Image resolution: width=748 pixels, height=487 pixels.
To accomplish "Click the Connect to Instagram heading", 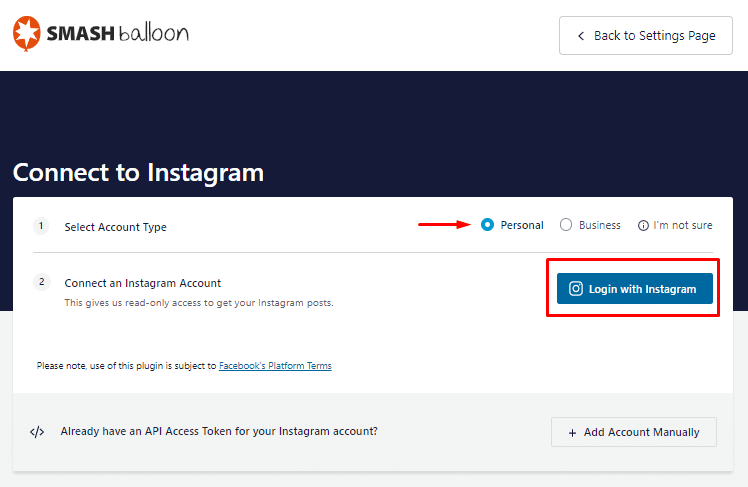I will coord(138,172).
